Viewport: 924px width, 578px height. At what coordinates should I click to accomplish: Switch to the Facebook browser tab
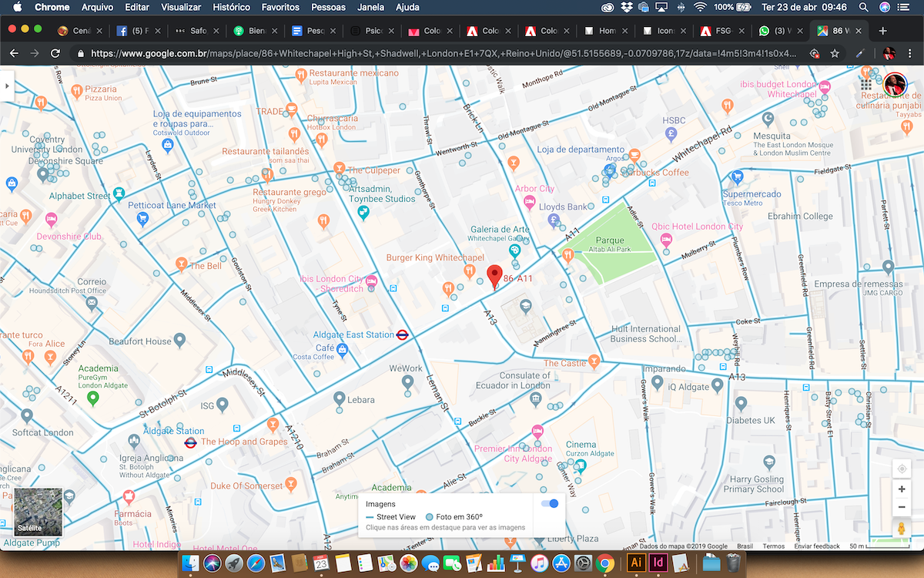coord(137,32)
